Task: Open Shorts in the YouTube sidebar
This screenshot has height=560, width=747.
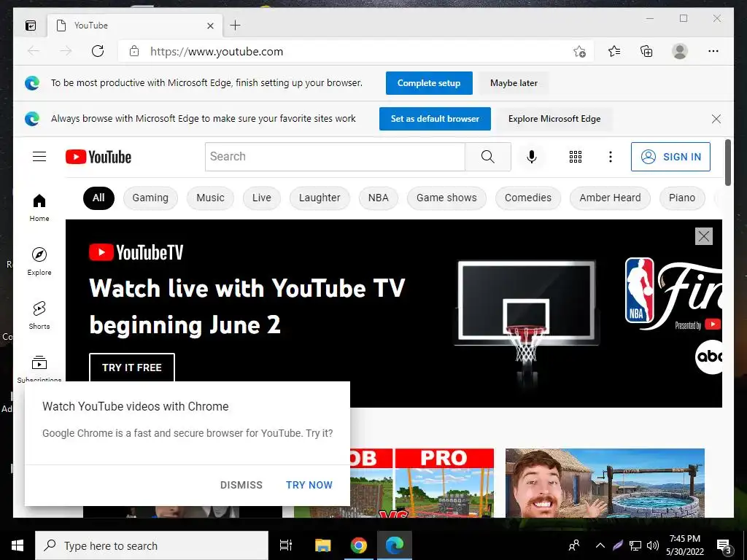Action: coord(39,315)
